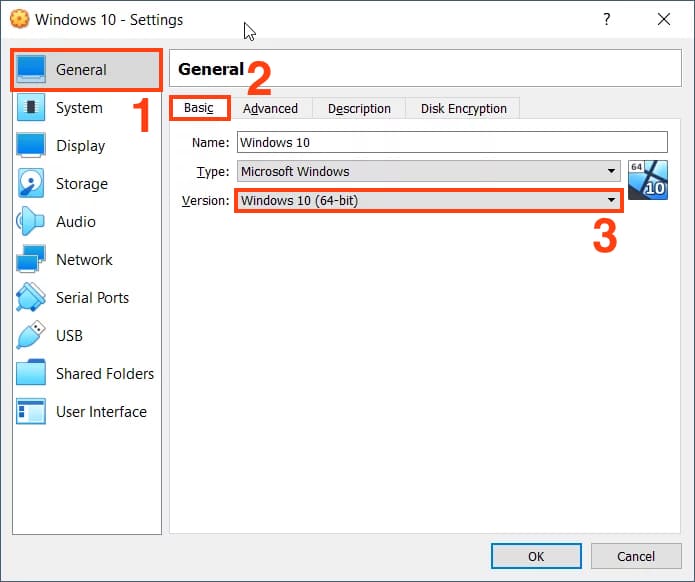The height and width of the screenshot is (582, 695).
Task: Open the Storage disk icon
Action: tap(32, 184)
